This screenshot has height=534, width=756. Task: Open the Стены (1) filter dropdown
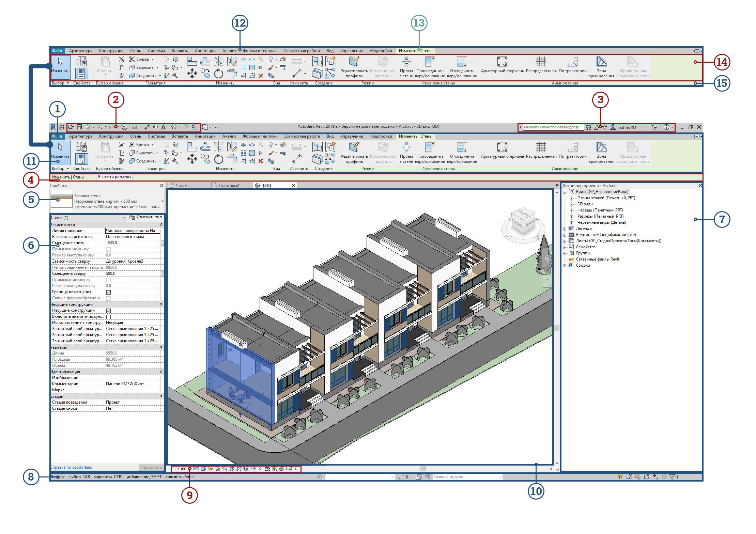point(124,218)
